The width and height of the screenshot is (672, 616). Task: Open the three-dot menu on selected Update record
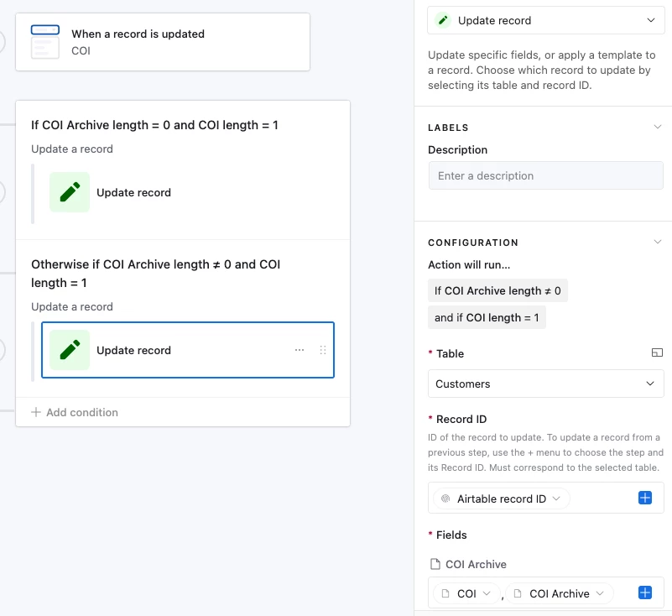pyautogui.click(x=300, y=350)
